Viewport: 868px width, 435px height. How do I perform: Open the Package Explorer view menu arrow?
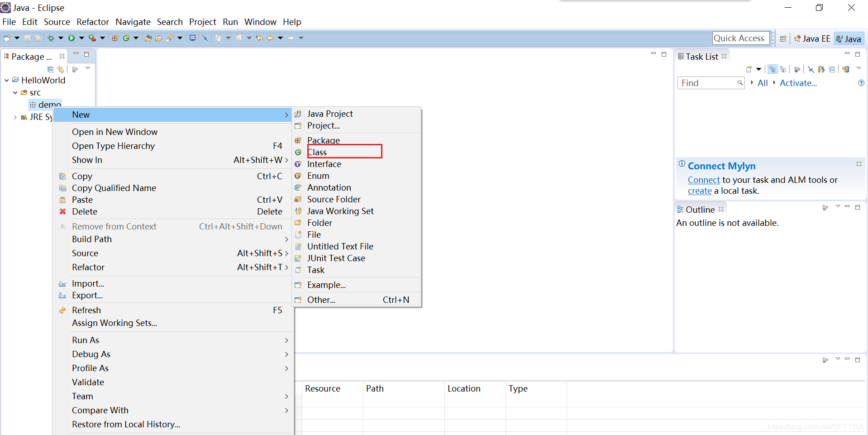click(88, 68)
